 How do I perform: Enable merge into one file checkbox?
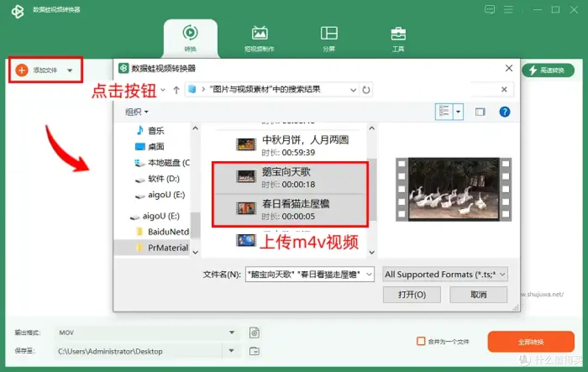pos(421,341)
